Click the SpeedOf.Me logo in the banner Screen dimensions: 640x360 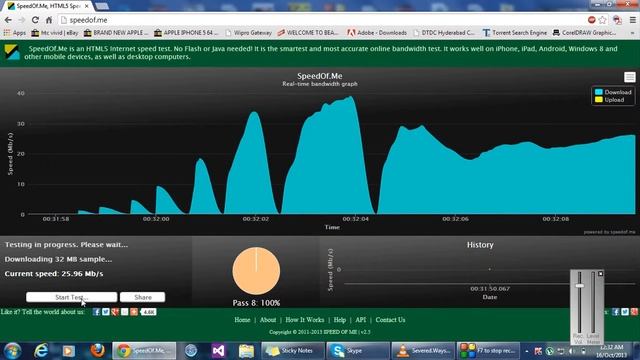(12, 52)
